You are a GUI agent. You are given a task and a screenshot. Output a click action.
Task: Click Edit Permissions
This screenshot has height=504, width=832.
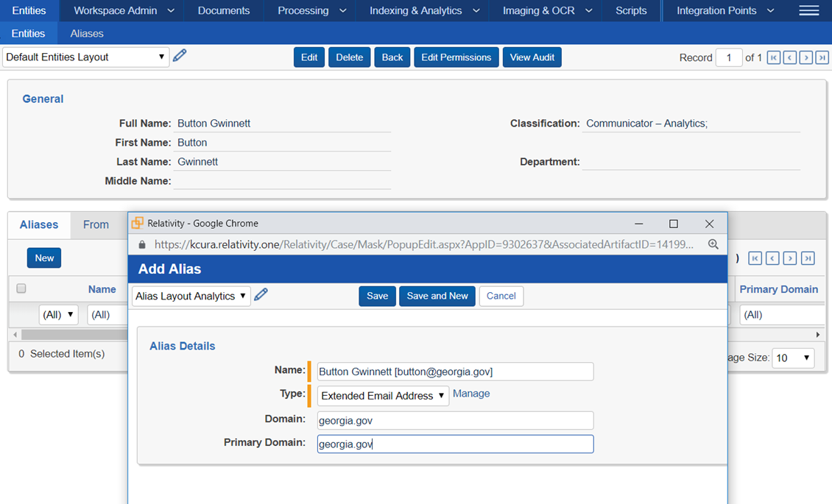pyautogui.click(x=456, y=57)
